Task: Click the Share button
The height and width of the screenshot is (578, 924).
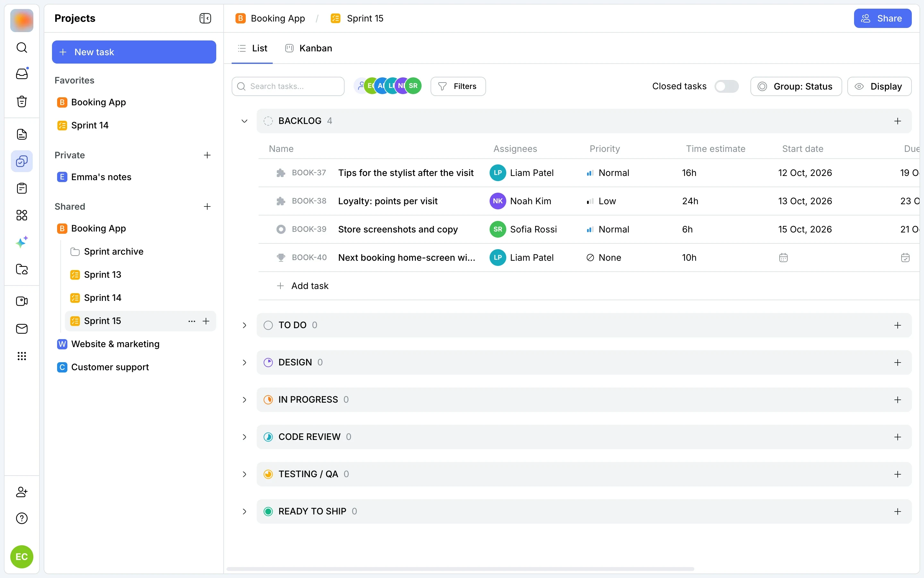Action: tap(882, 18)
